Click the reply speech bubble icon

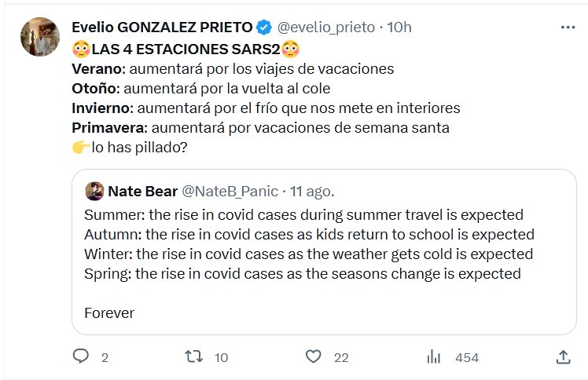click(82, 357)
